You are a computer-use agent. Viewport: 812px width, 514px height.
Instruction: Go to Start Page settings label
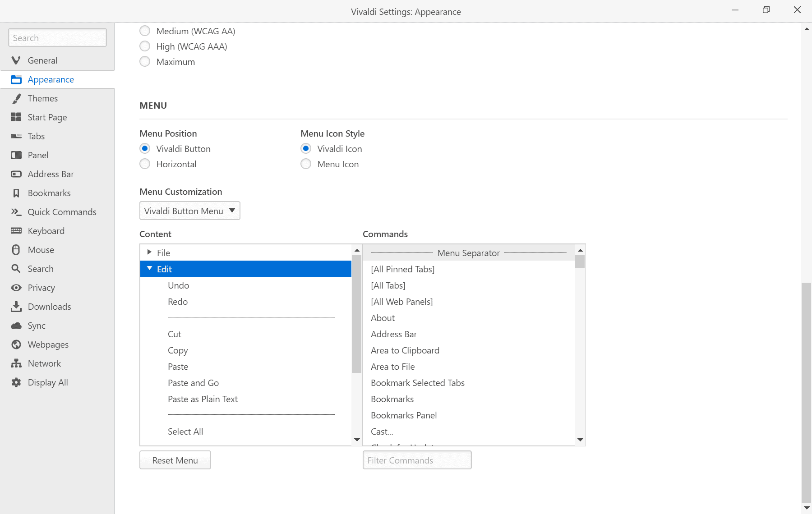tap(47, 117)
